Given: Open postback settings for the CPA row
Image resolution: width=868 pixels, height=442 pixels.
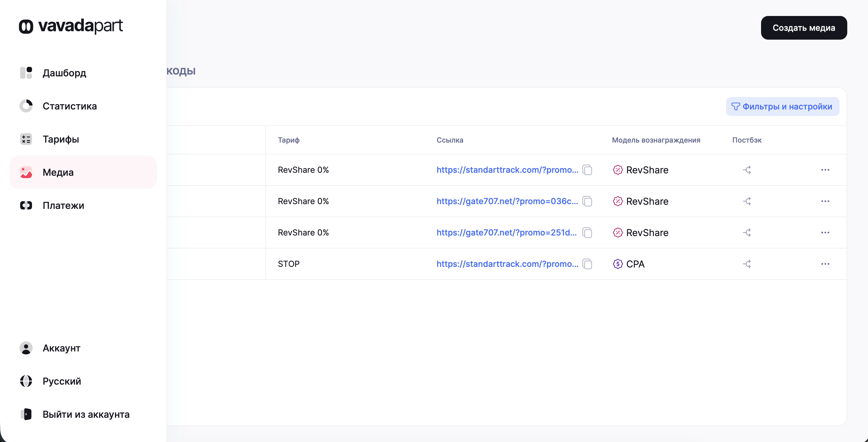Looking at the screenshot, I should 747,264.
